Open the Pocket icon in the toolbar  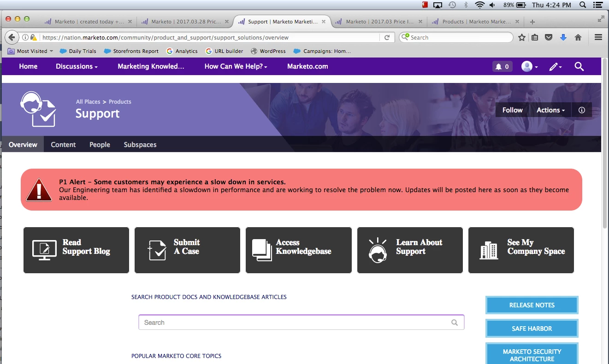549,37
